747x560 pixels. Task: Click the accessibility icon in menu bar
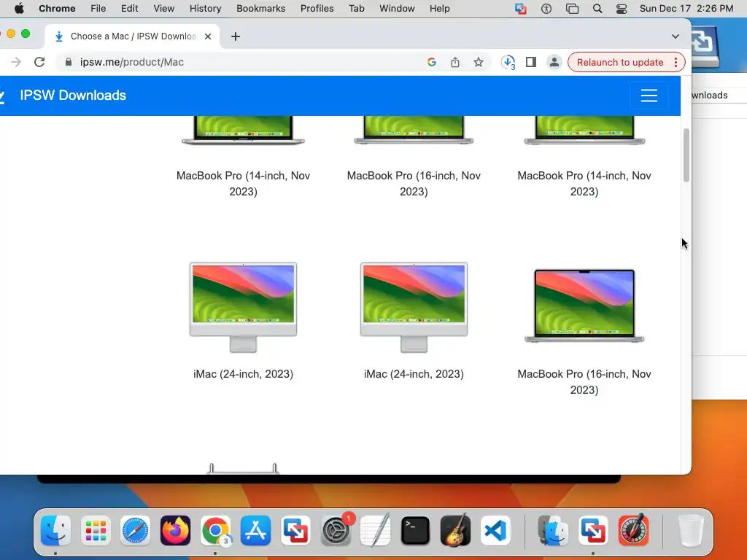(x=546, y=9)
